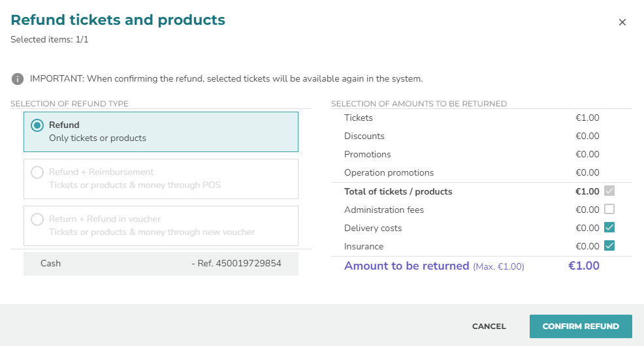The width and height of the screenshot is (644, 346).
Task: Toggle the Administration fees checkbox
Action: [609, 210]
